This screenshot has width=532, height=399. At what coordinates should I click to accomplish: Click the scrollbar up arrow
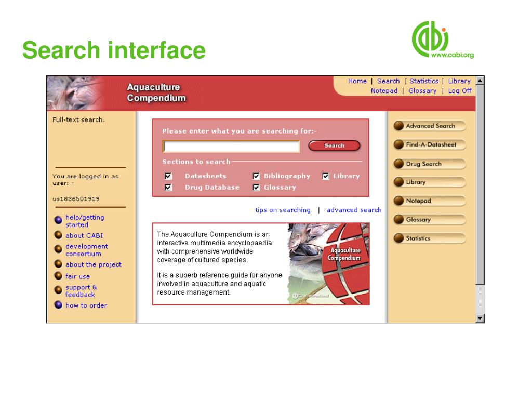point(480,81)
